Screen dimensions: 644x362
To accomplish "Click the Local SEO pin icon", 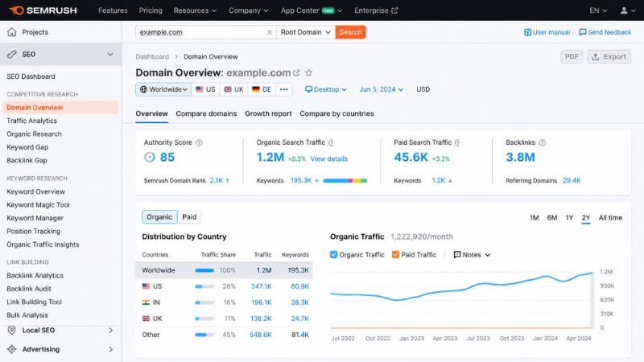I will pyautogui.click(x=12, y=330).
